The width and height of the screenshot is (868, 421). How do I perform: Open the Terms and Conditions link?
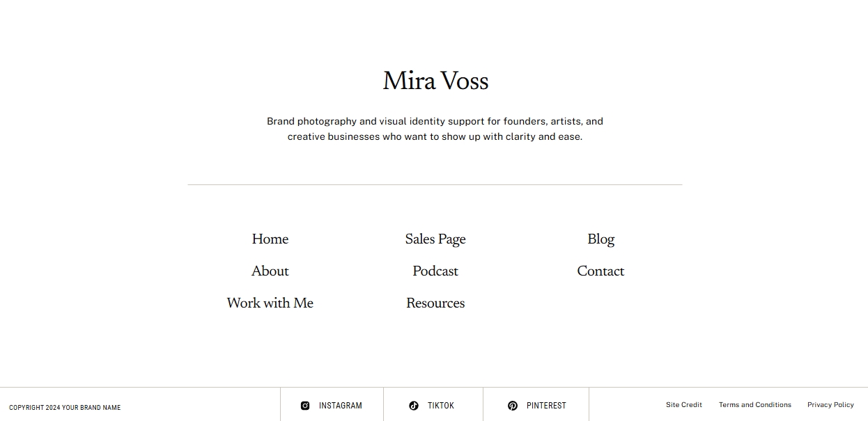point(755,405)
